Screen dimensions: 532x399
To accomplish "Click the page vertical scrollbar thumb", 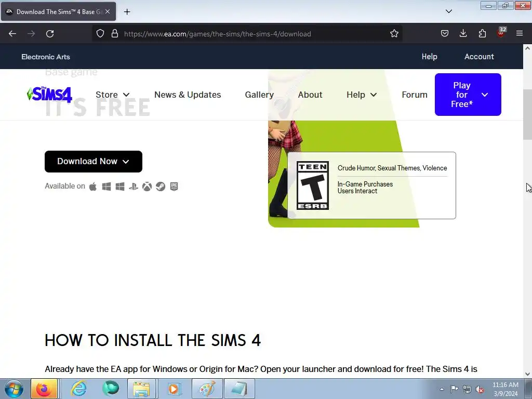I will click(x=527, y=115).
